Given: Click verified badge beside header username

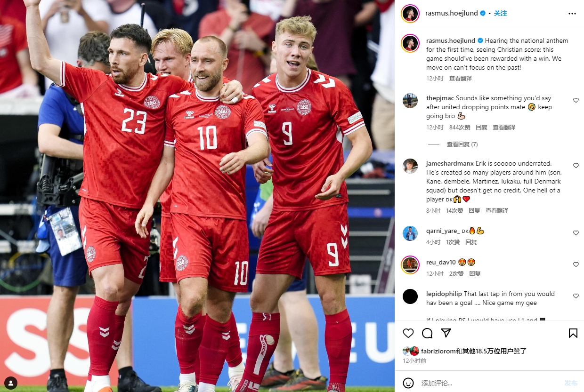Looking at the screenshot, I should coord(483,14).
